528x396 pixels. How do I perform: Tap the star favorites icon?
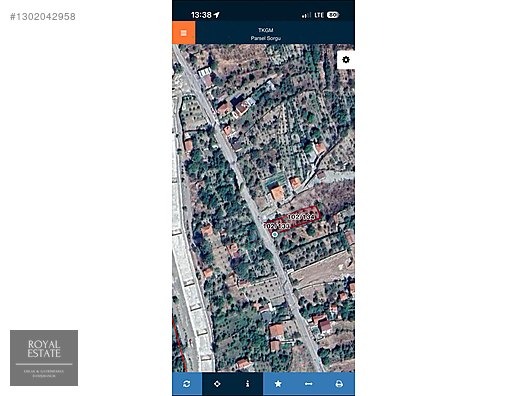pos(278,384)
